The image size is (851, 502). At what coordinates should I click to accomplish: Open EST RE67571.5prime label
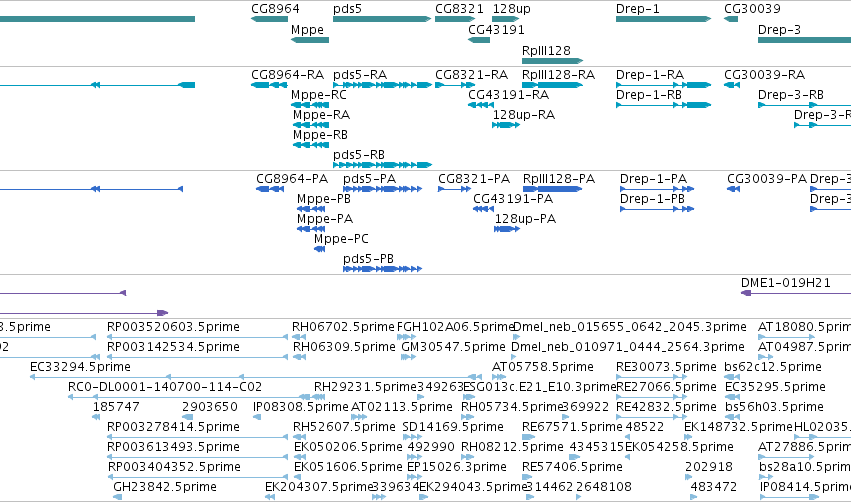pos(572,428)
